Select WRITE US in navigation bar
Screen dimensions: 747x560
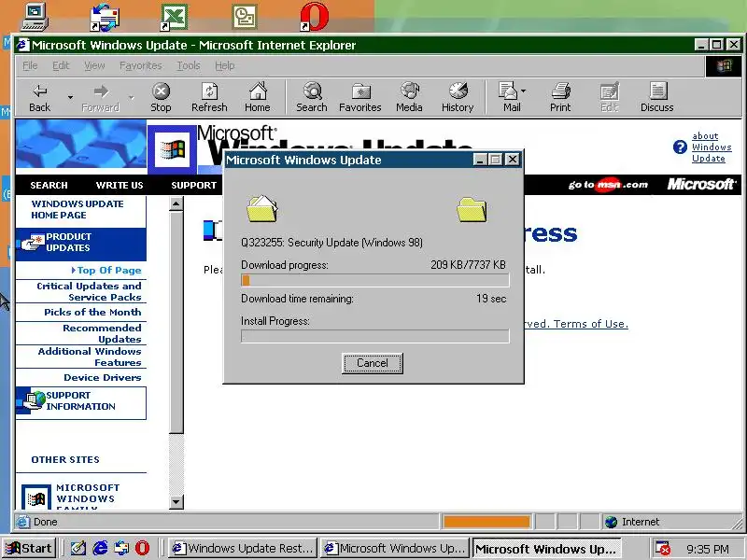120,185
